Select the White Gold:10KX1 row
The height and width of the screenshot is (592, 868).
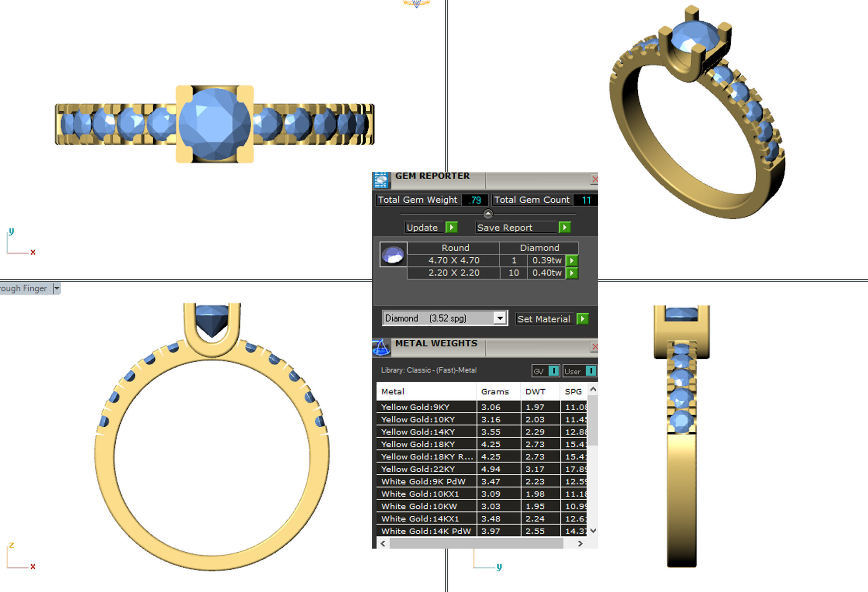pyautogui.click(x=482, y=494)
